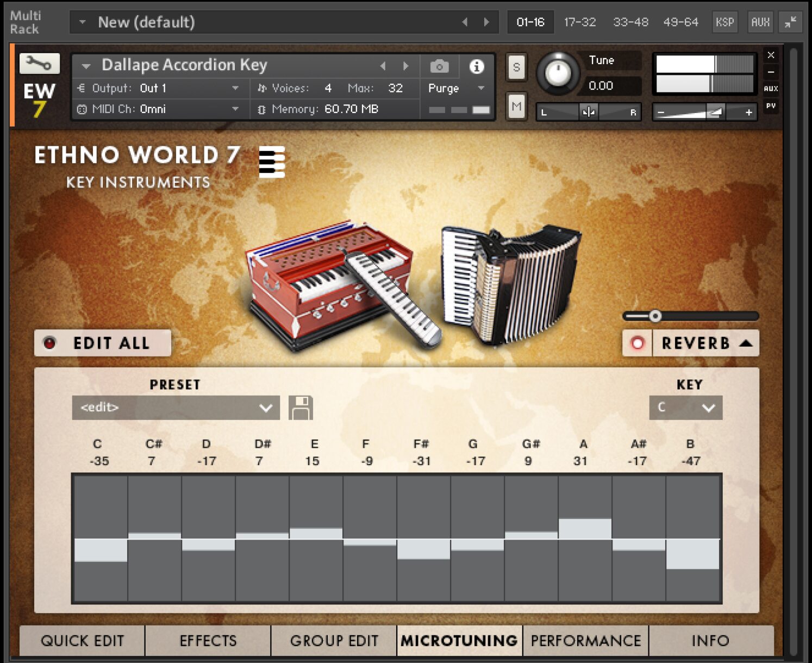This screenshot has height=663, width=812.
Task: Solo the Dallape Accordion Key instrument
Action: (x=516, y=67)
